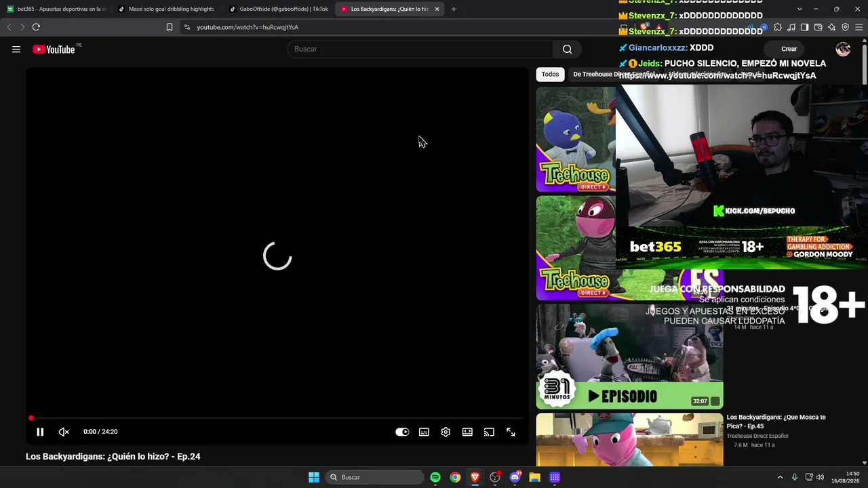This screenshot has width=868, height=488.
Task: Show hidden system tray icons
Action: [780, 477]
